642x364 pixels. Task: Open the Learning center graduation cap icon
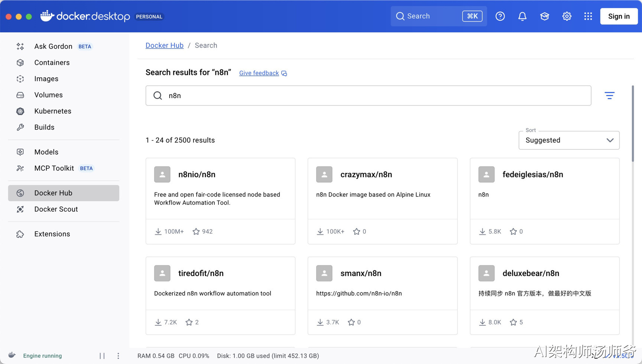544,16
